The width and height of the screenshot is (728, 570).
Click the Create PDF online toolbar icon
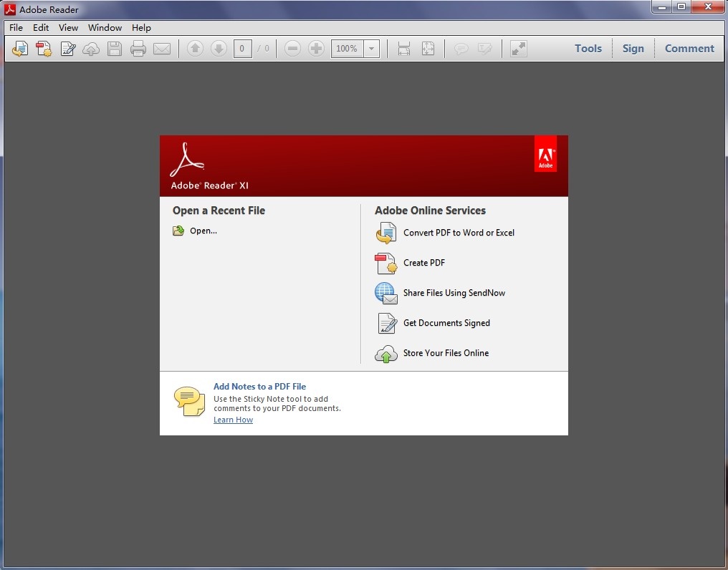(44, 49)
